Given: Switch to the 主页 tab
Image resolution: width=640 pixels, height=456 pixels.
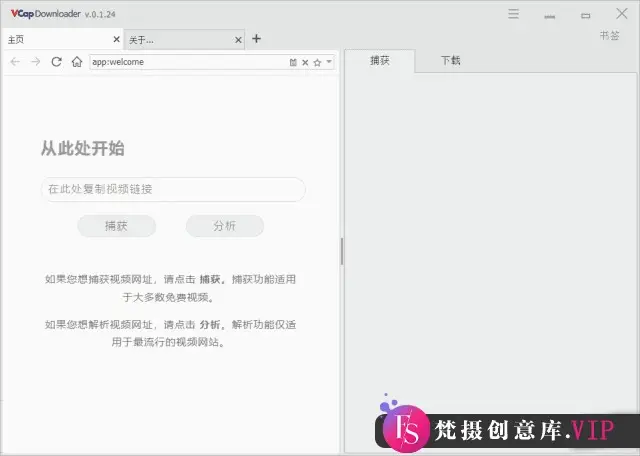Looking at the screenshot, I should [61, 40].
